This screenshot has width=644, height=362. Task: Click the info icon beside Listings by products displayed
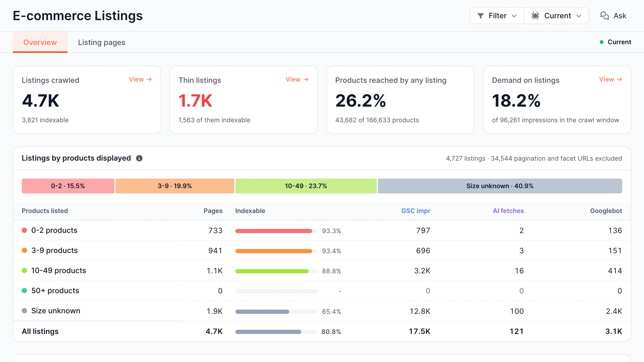point(139,158)
